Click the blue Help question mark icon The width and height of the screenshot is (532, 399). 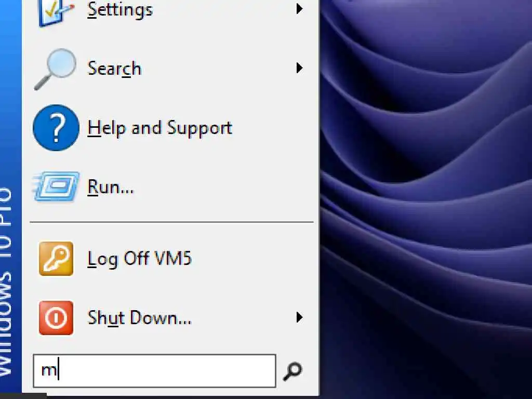(x=56, y=128)
